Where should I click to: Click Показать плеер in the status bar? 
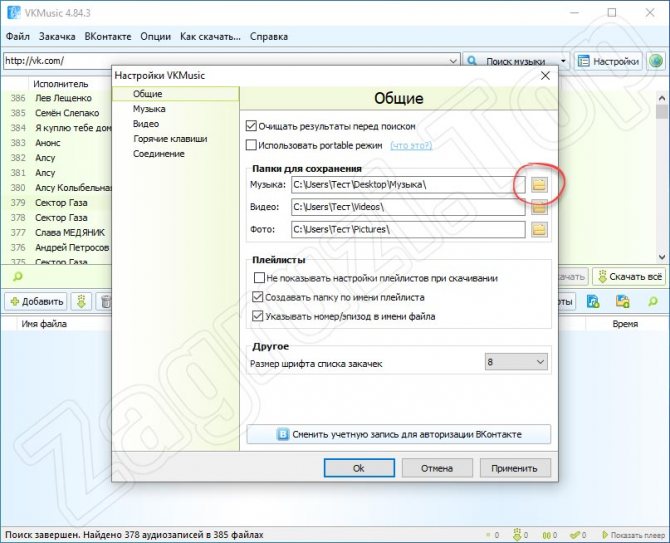pyautogui.click(x=633, y=535)
